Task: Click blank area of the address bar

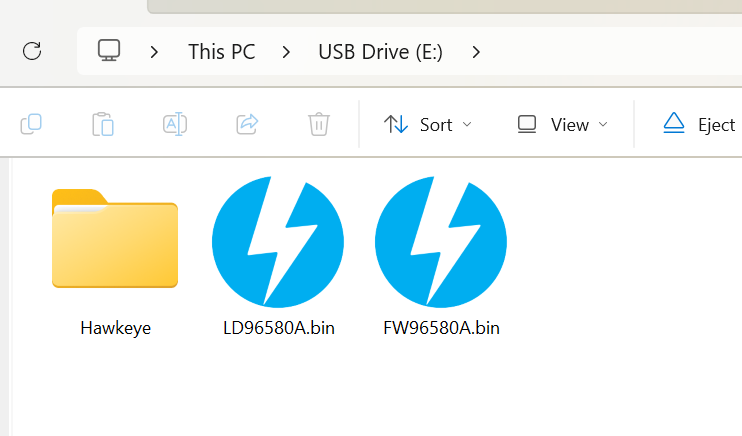Action: (610, 51)
